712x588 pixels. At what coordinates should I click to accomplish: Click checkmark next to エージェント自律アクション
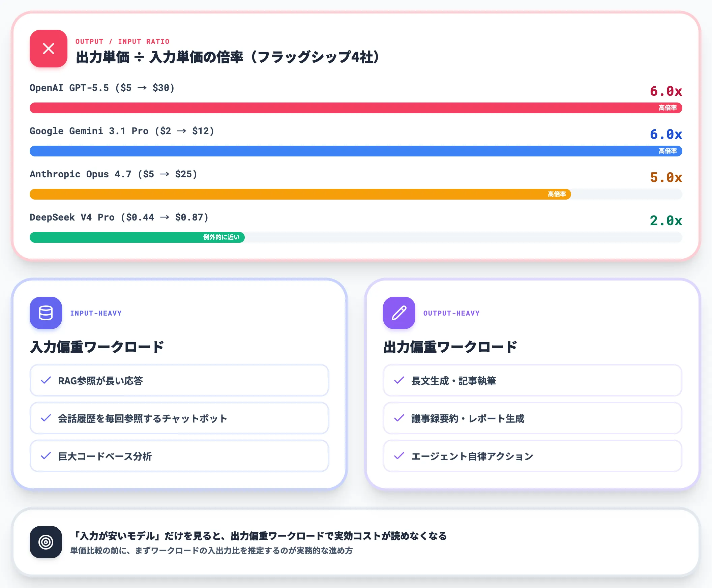[399, 456]
